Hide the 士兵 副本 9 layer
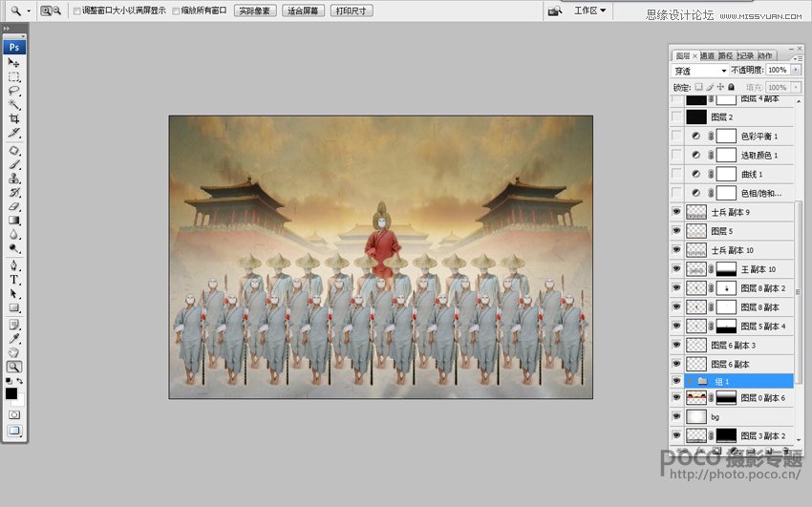This screenshot has width=812, height=507. (676, 212)
